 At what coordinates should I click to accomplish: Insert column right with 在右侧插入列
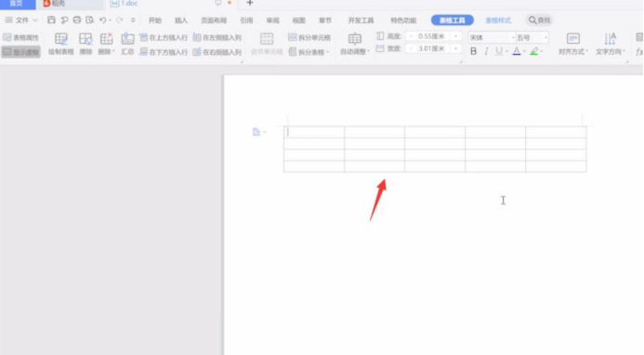[x=217, y=52]
